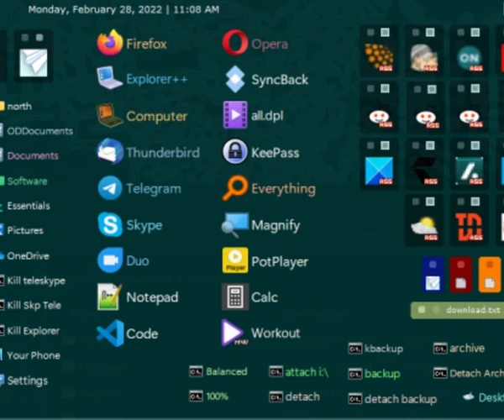
Task: Run the Balanced power plan script
Action: point(218,371)
